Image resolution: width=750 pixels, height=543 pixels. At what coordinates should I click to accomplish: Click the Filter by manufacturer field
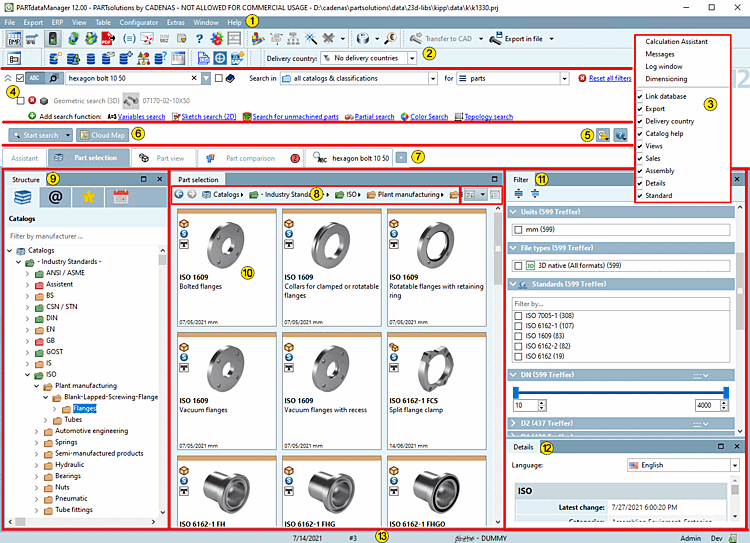pos(84,236)
